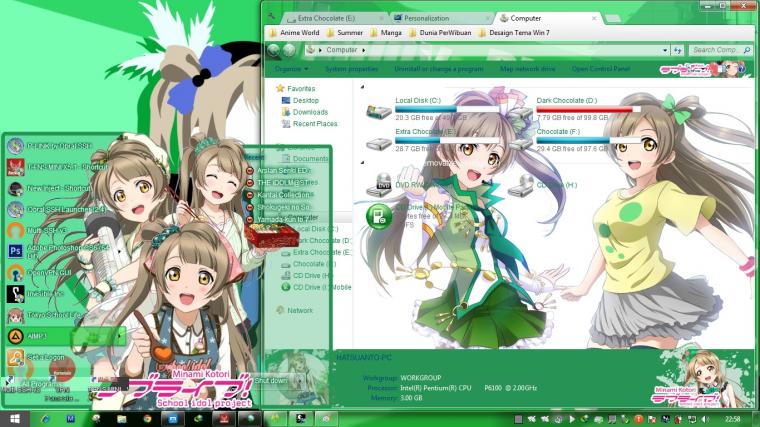Click the Shut down button
Viewport: 760px width, 427px height.
pos(271,380)
